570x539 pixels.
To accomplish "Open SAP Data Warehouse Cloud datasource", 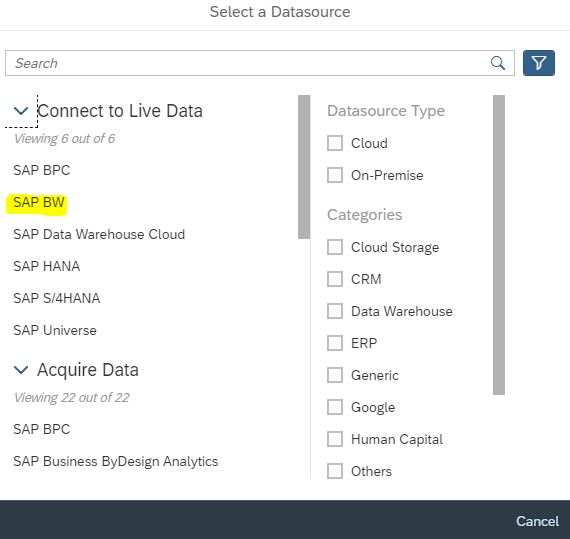I will pyautogui.click(x=99, y=234).
